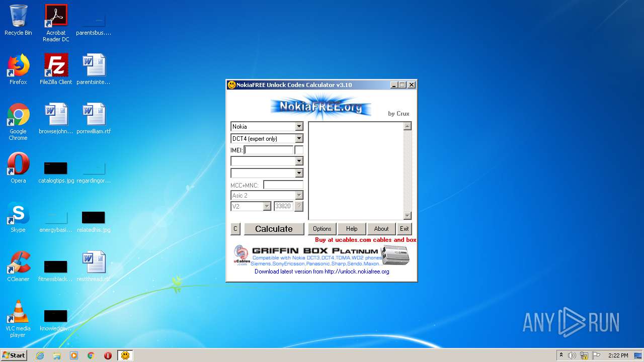Screen dimensions: 644x362
Task: Launch VLC media player shortcut
Action: click(x=18, y=319)
